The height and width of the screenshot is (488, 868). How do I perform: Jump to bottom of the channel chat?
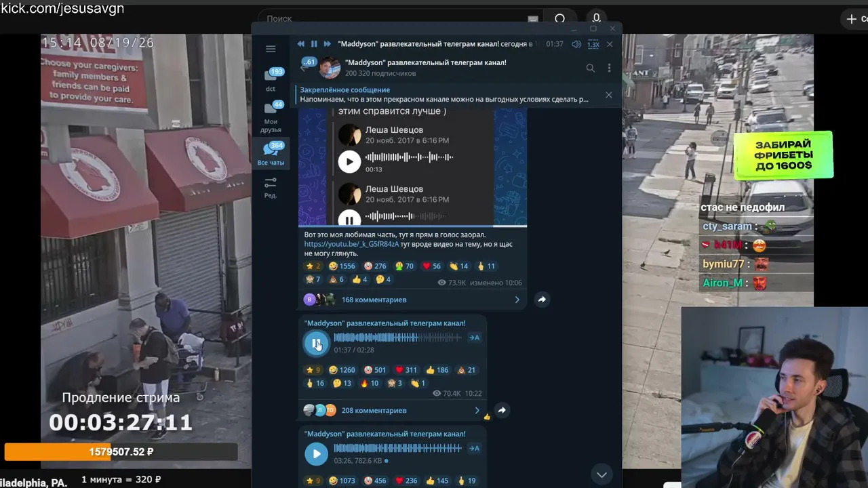click(601, 474)
